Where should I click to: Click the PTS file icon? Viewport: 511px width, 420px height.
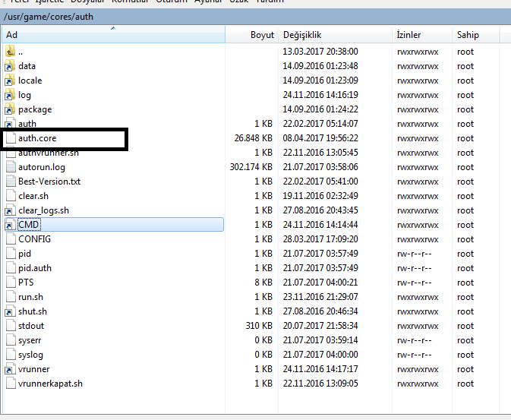pos(11,282)
